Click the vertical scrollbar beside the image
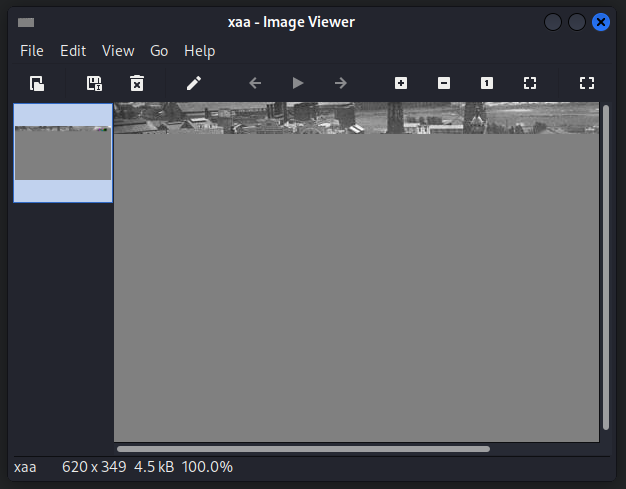 pyautogui.click(x=606, y=267)
